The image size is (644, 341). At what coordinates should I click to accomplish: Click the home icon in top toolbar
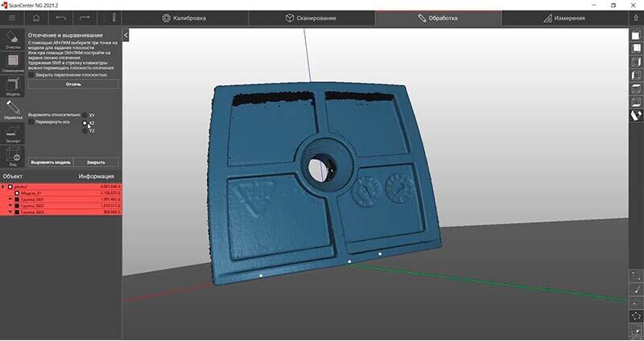click(36, 18)
